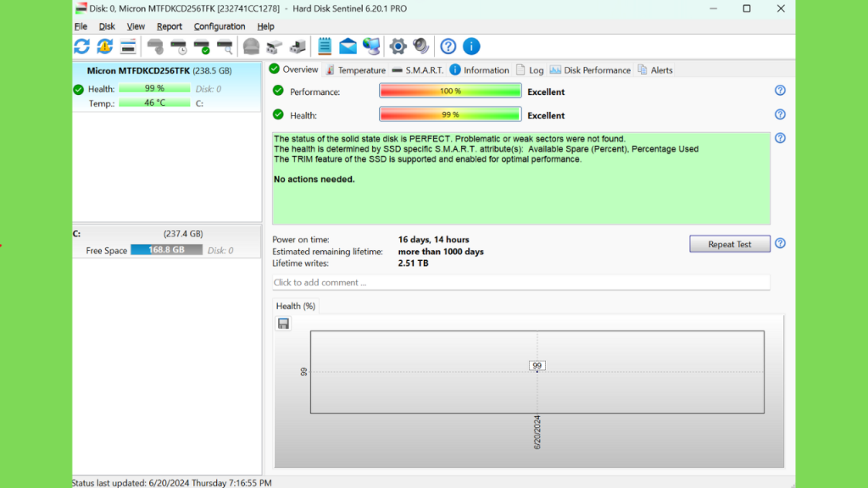Open the View menu

136,26
